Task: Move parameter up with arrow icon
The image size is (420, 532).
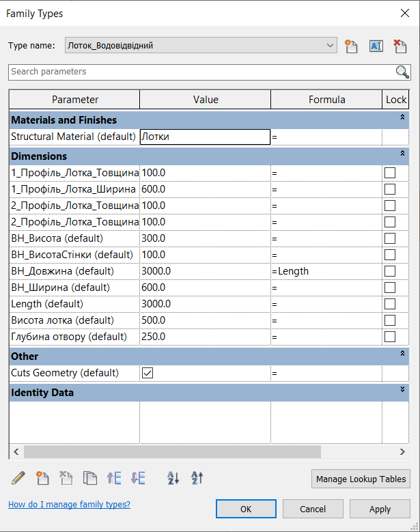Action: (114, 478)
